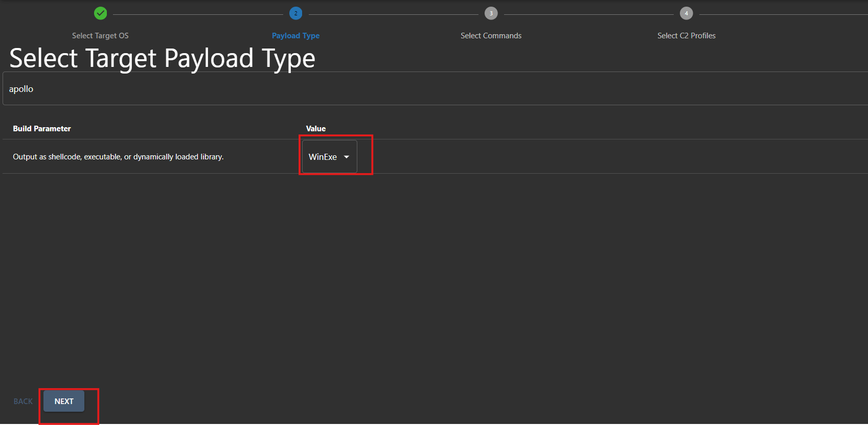Image resolution: width=868 pixels, height=425 pixels.
Task: Click the gray step 4 circle
Action: click(686, 13)
